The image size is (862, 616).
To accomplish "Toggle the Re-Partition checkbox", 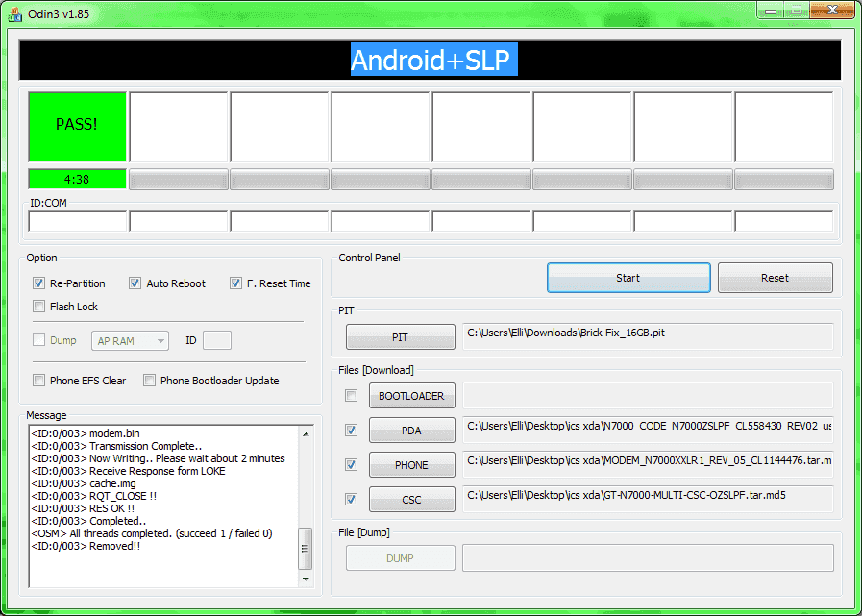I will tap(38, 283).
